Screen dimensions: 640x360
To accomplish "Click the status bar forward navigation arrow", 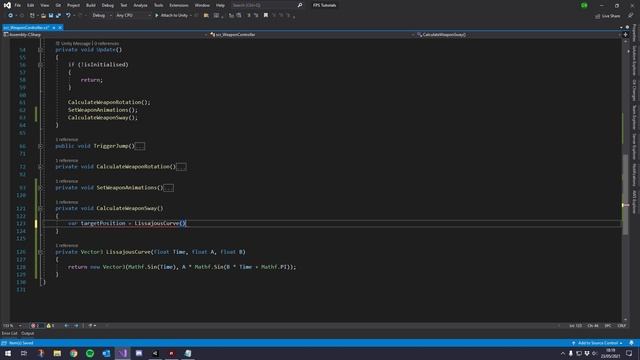I will tap(76, 326).
